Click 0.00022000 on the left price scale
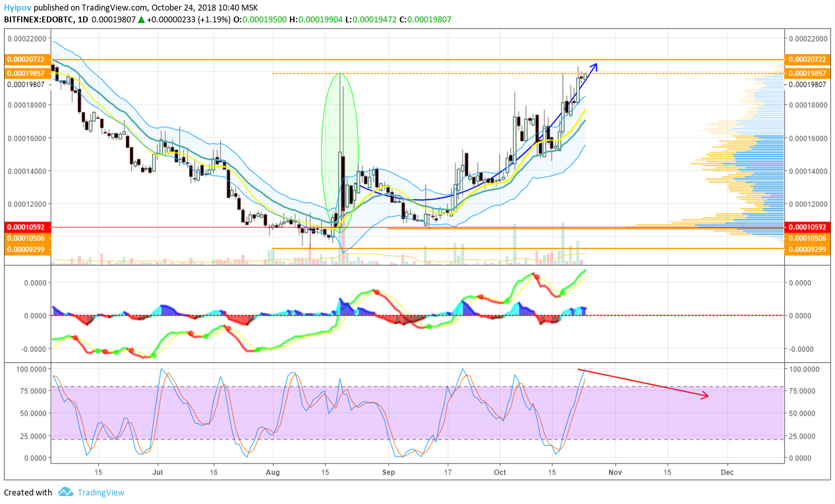This screenshot has height=504, width=835. pos(26,38)
